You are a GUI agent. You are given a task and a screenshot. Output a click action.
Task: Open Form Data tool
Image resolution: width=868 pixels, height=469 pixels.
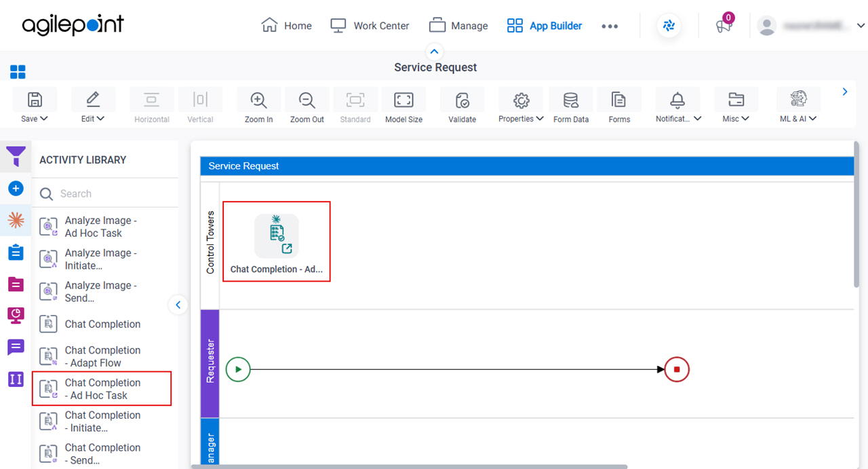coord(571,106)
